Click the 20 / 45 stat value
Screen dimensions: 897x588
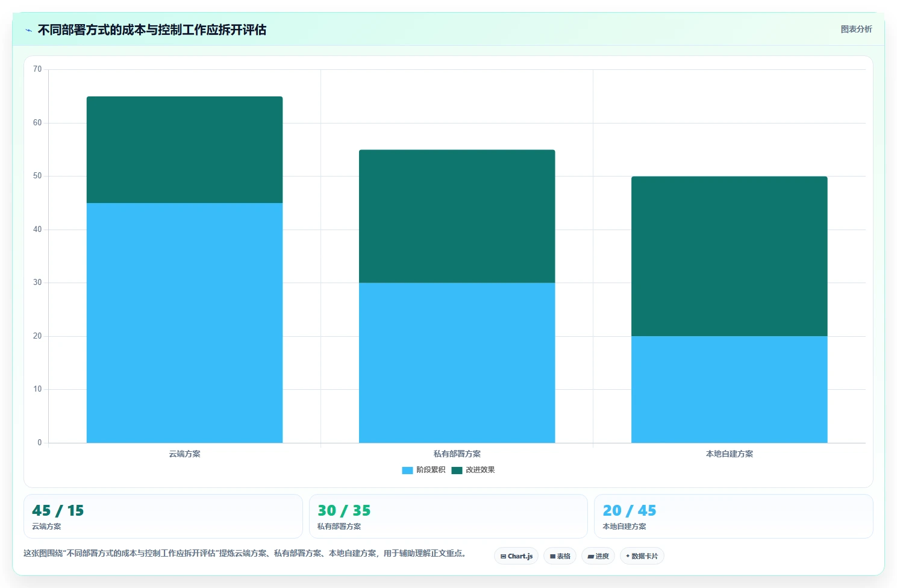630,511
